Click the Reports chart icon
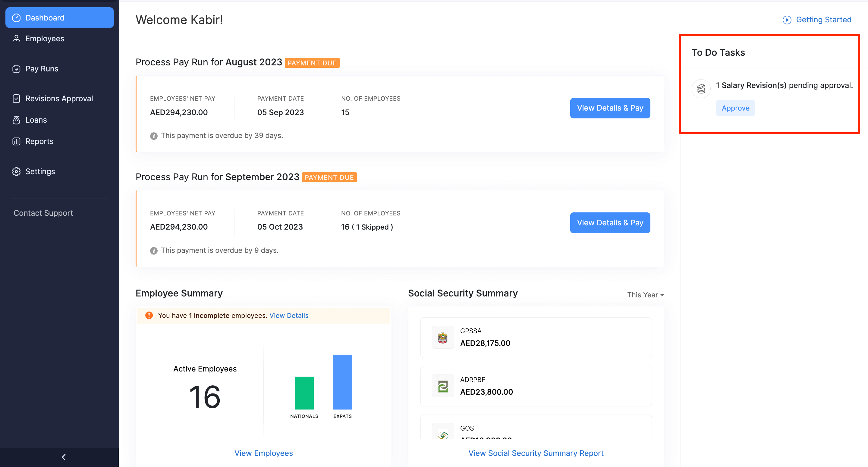 click(x=16, y=142)
